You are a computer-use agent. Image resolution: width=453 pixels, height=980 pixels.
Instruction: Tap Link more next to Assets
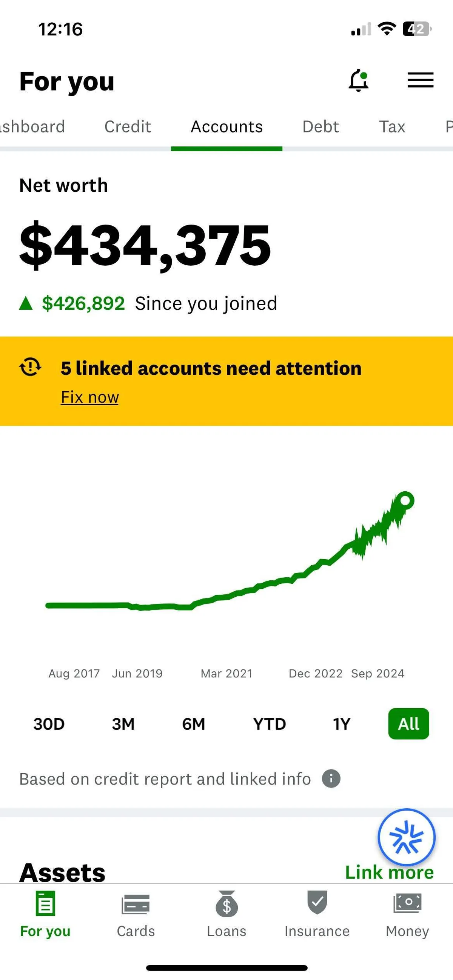(x=389, y=872)
